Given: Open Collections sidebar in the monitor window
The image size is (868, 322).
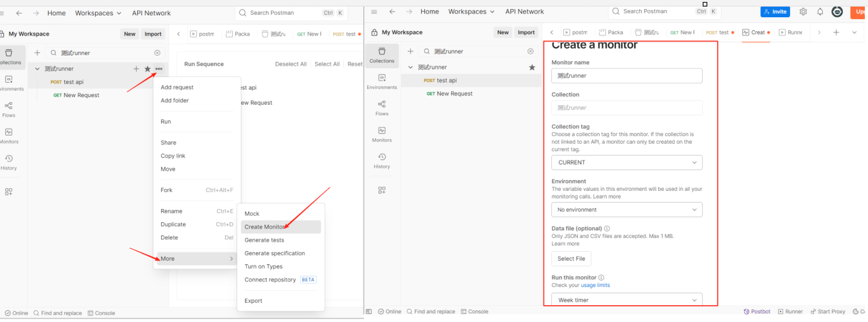Looking at the screenshot, I should coord(382,55).
